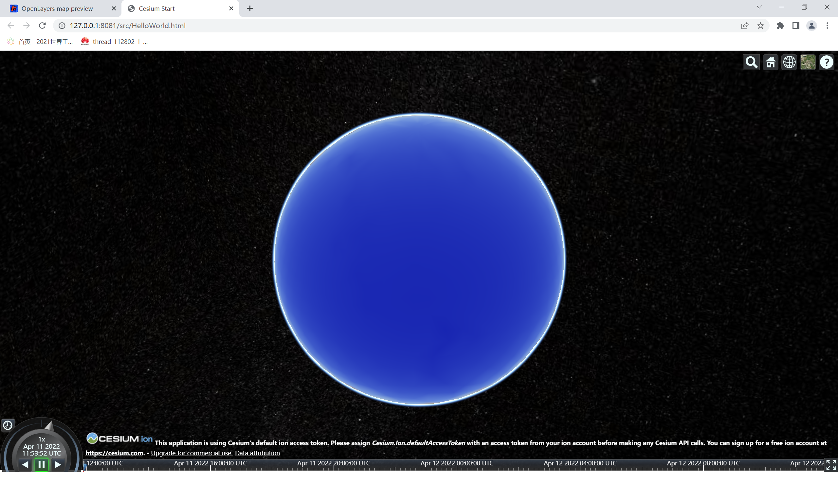
Task: Click the address bar URL field
Action: click(306, 26)
